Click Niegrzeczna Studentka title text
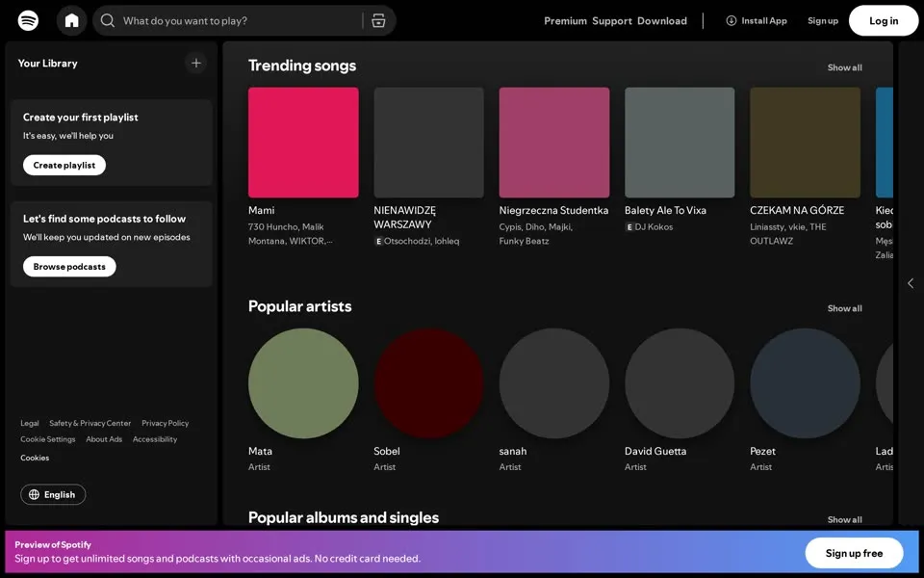 click(554, 211)
